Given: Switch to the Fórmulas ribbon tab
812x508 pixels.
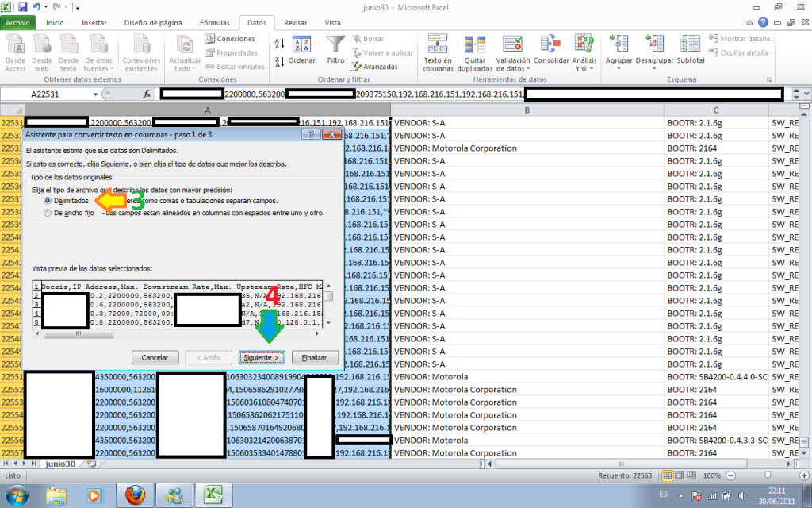Looking at the screenshot, I should 214,23.
